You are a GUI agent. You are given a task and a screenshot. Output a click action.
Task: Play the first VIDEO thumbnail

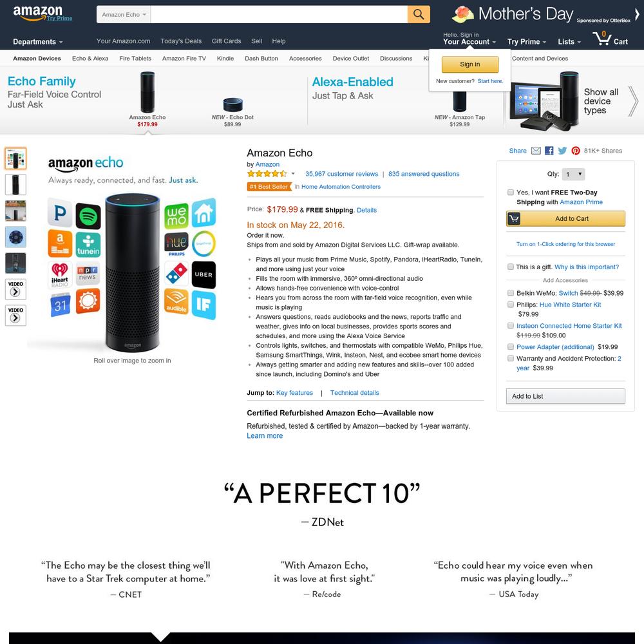(15, 289)
